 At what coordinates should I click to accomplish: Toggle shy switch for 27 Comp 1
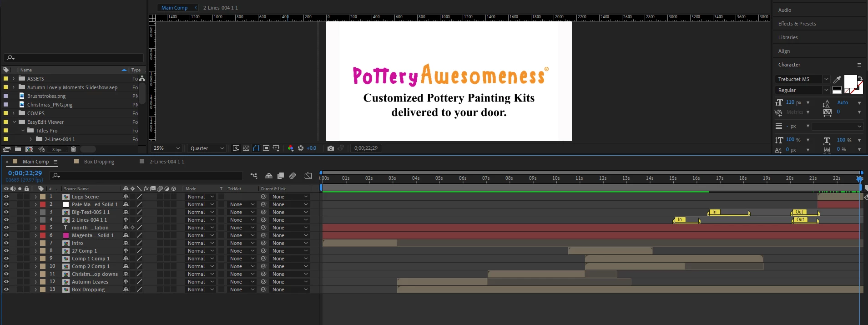126,251
